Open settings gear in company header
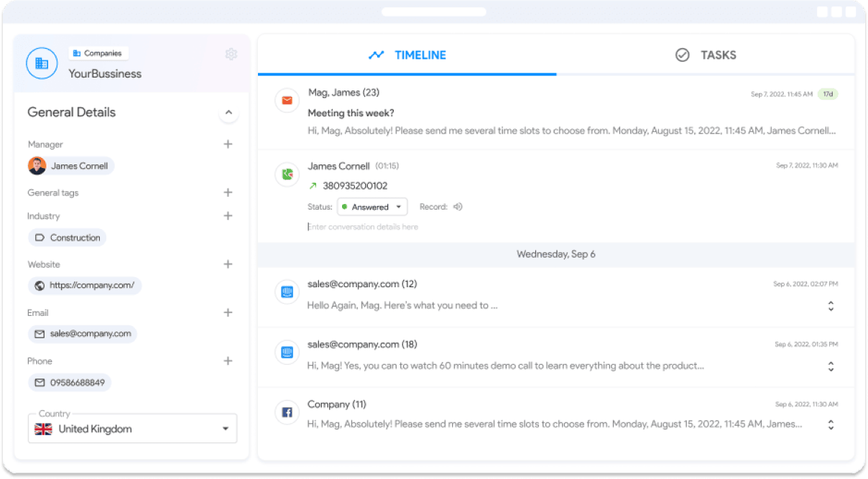 [x=231, y=55]
